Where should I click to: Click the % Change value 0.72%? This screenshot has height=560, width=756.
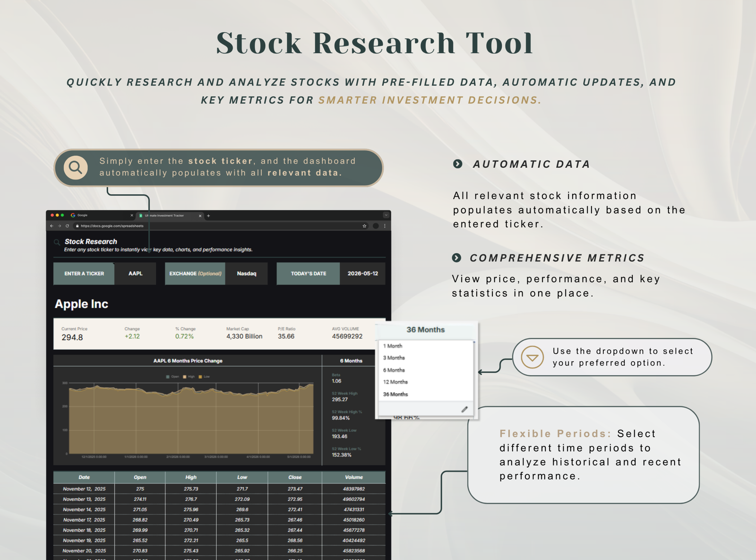pyautogui.click(x=184, y=336)
